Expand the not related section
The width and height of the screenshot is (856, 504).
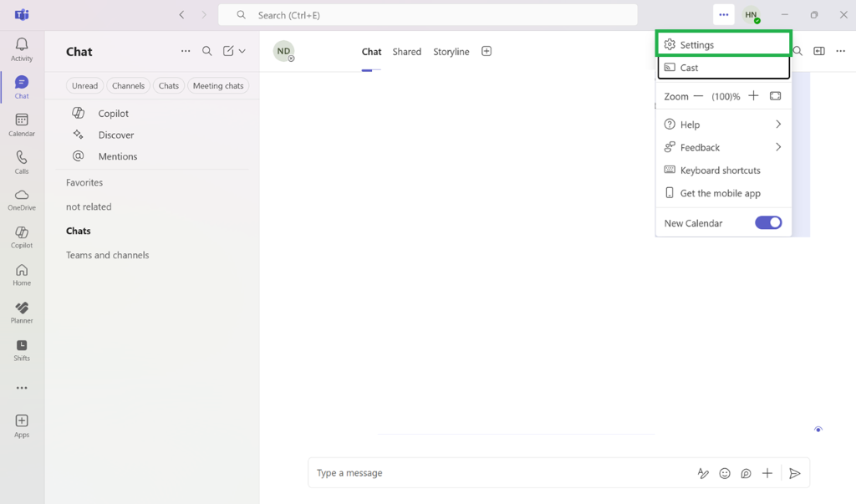click(x=89, y=206)
